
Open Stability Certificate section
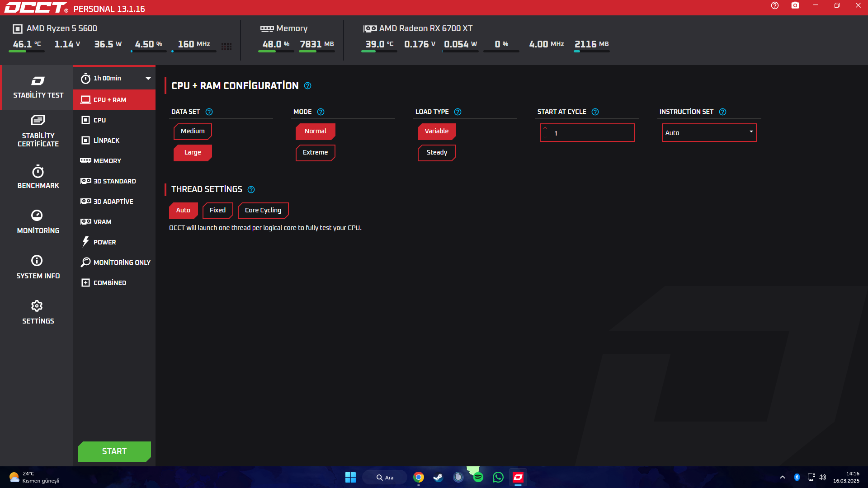[x=38, y=131]
